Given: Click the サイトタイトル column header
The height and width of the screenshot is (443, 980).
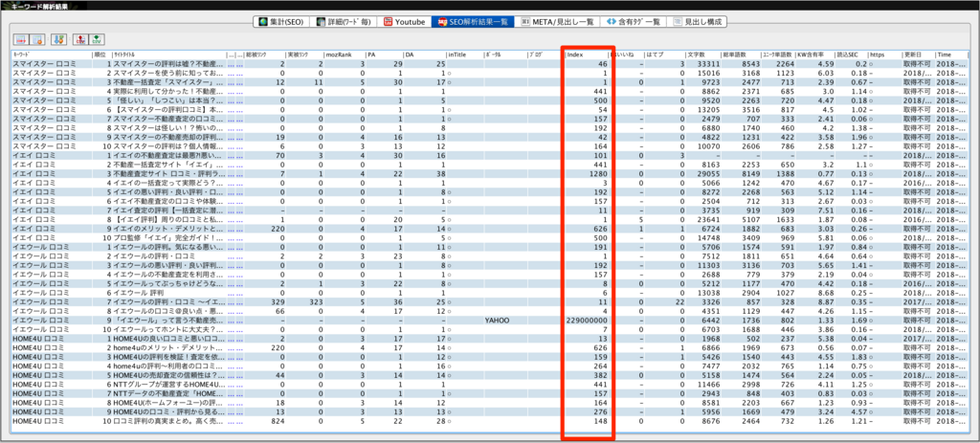Looking at the screenshot, I should pyautogui.click(x=167, y=55).
